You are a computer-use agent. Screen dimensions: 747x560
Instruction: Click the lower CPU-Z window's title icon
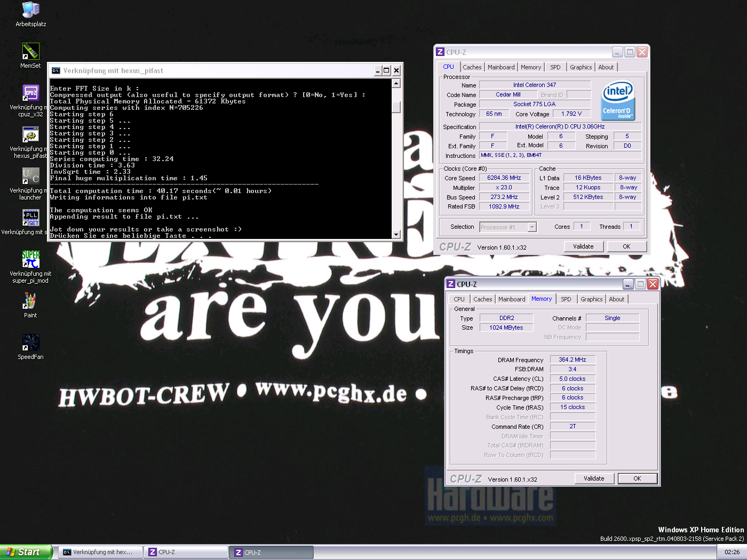tap(451, 284)
